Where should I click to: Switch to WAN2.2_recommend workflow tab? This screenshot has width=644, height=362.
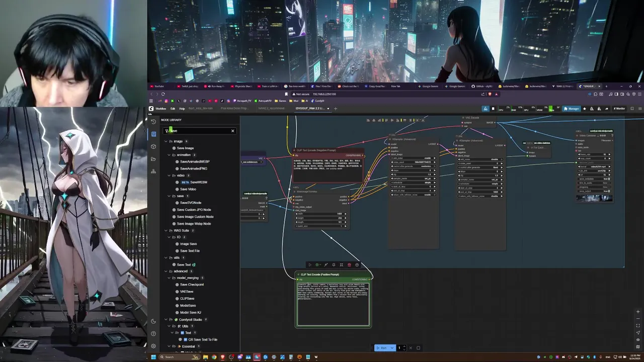point(271,108)
